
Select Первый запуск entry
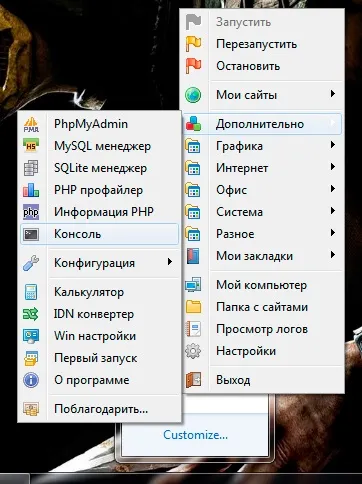(100, 358)
